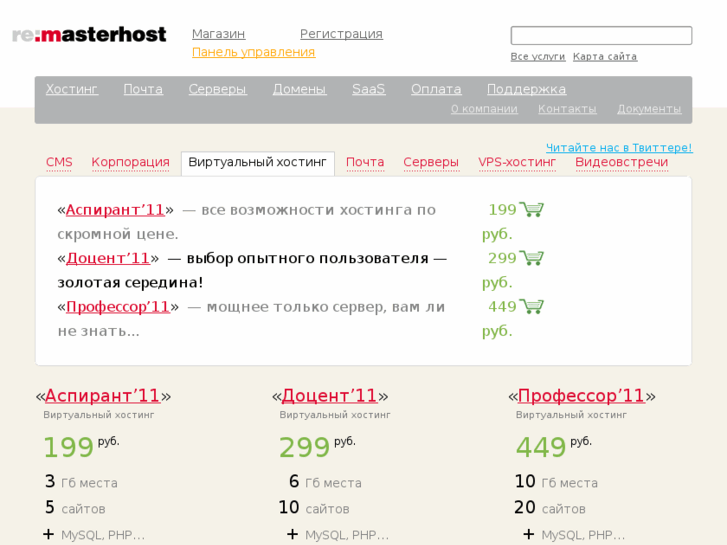
Task: Switch to the Видеовстречи tab
Action: (x=622, y=162)
